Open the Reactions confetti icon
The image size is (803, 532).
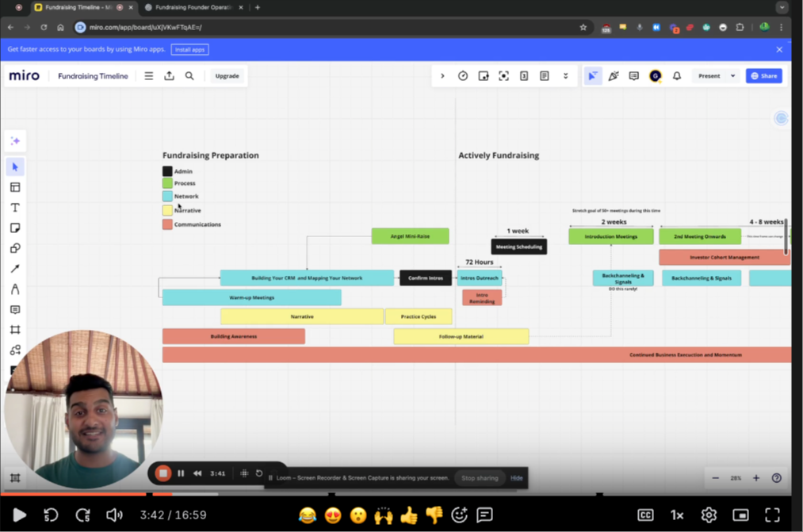[614, 76]
